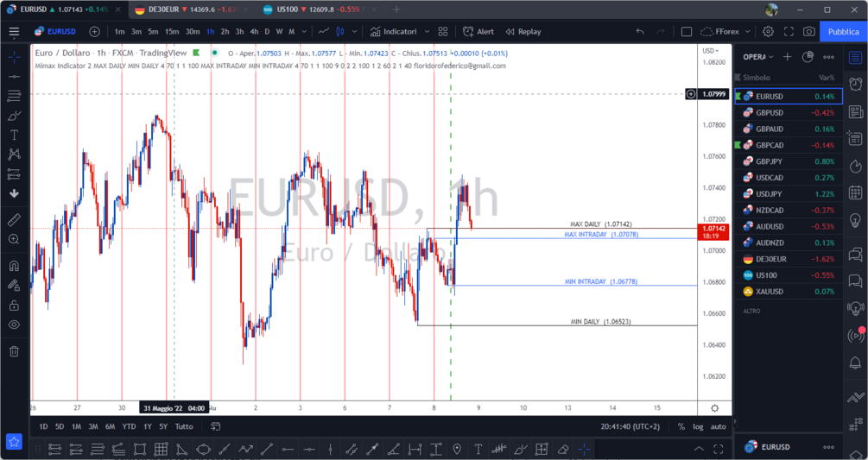Toggle auto scale
This screenshot has height=460, width=868.
coord(718,426)
